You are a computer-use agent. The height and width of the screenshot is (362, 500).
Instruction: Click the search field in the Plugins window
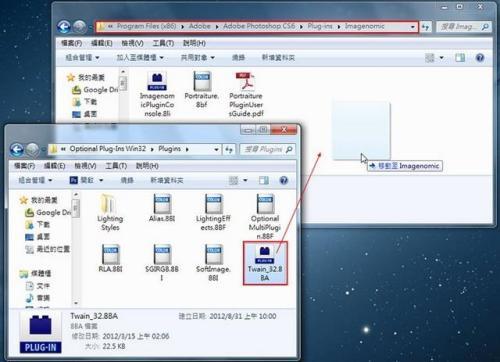coord(268,149)
